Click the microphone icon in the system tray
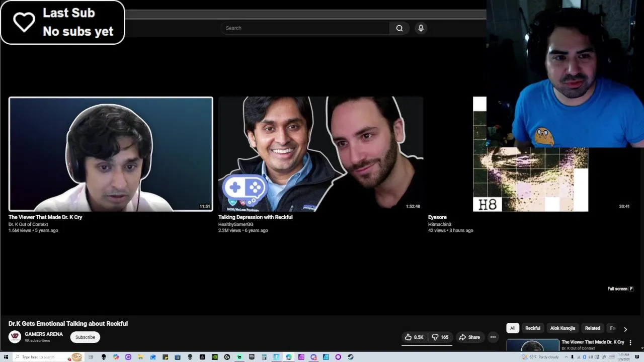The width and height of the screenshot is (644, 362). (572, 357)
